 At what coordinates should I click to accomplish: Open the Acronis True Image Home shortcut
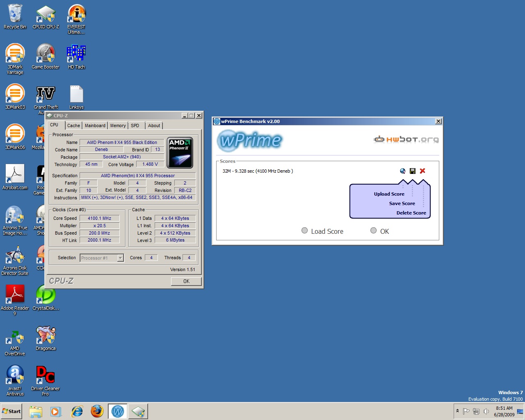point(15,220)
